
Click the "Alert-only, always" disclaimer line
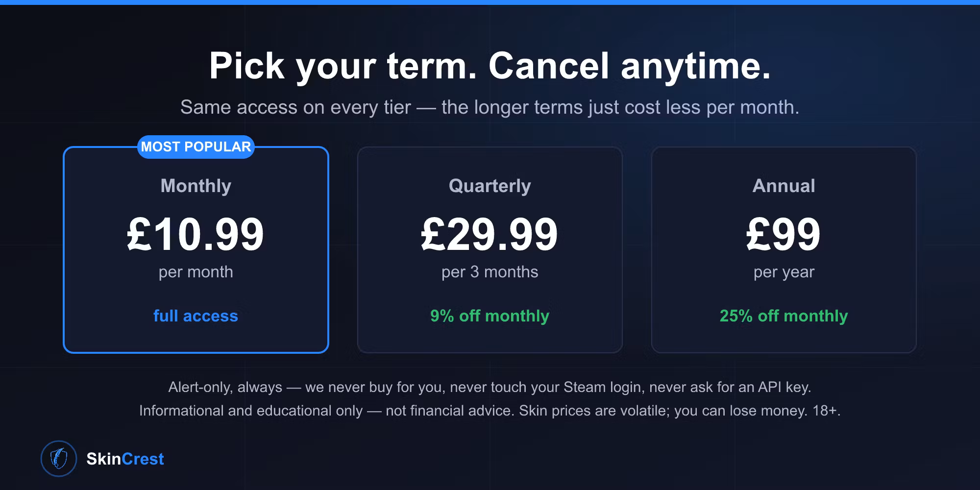pyautogui.click(x=490, y=387)
